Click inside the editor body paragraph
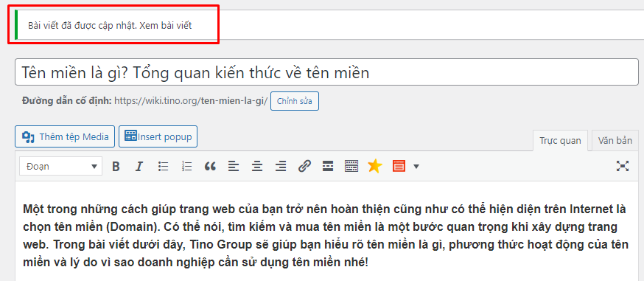The width and height of the screenshot is (644, 281). pyautogui.click(x=325, y=235)
